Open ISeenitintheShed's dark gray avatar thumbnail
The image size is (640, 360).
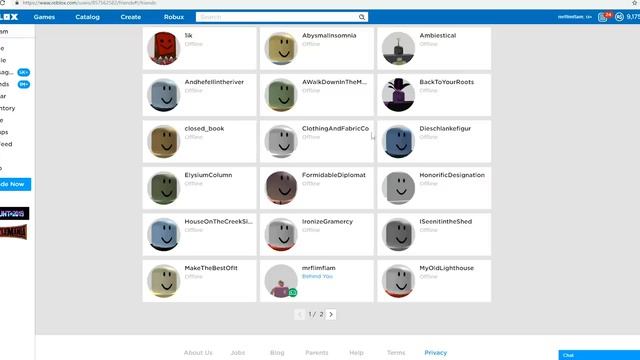point(398,235)
